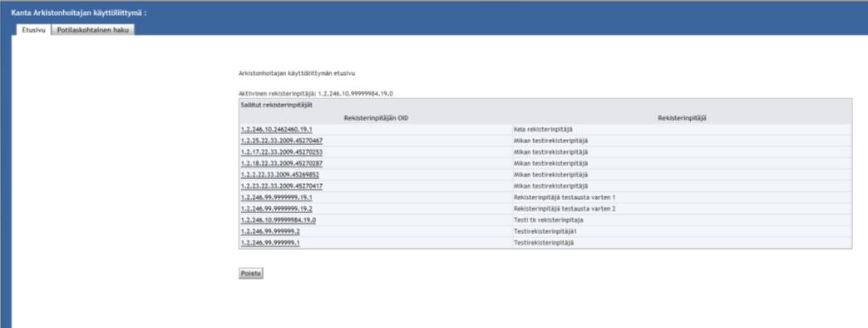Image resolution: width=868 pixels, height=328 pixels.
Task: Select OID link 1.2.2.22.33.2009.45269852
Action: click(x=280, y=175)
